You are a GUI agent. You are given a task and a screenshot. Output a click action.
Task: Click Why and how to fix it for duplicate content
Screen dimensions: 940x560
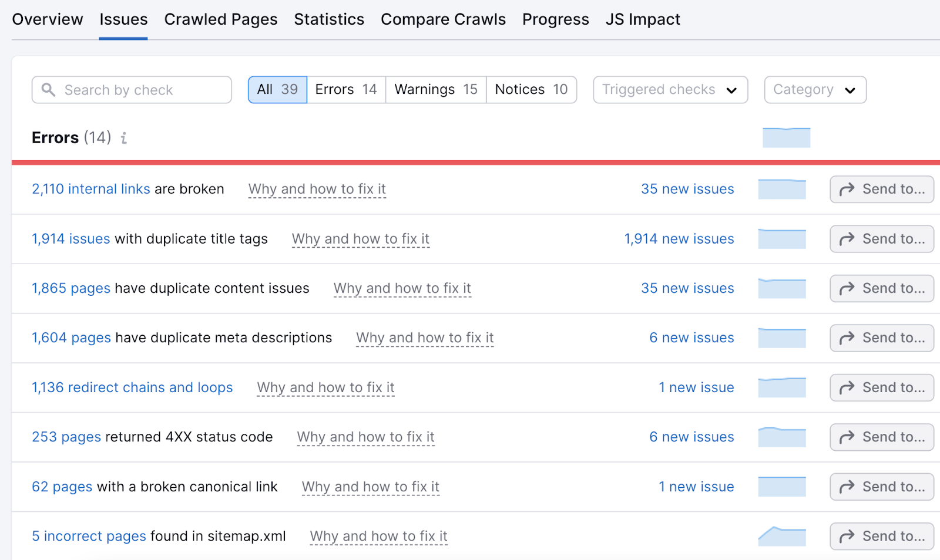pyautogui.click(x=402, y=288)
